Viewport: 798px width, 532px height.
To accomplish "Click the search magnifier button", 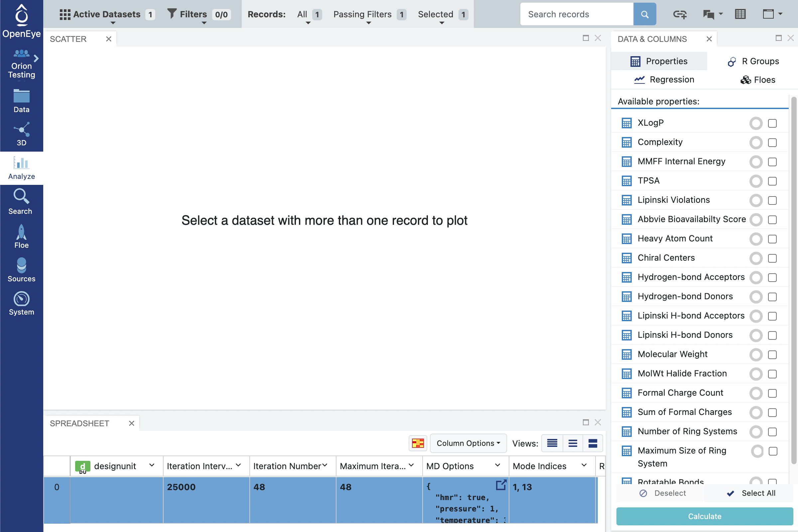I will 644,14.
